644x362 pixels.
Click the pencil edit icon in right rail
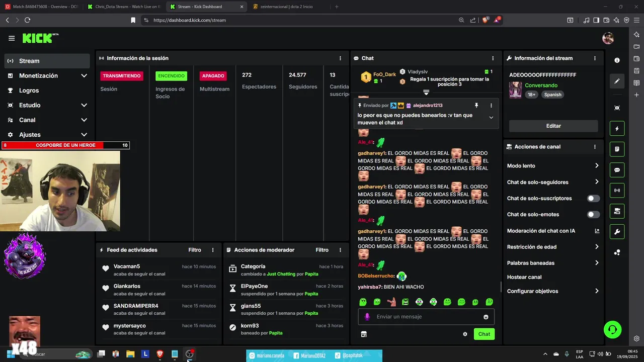pyautogui.click(x=617, y=81)
